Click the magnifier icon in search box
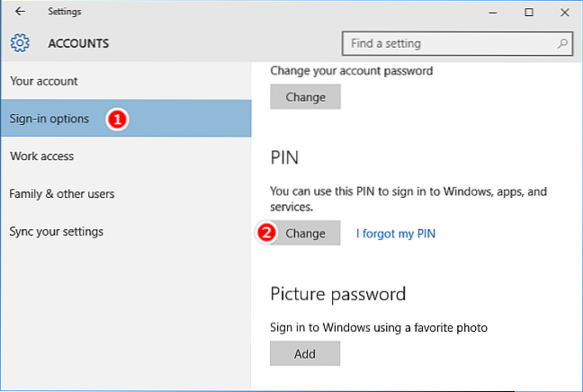Screen dimensions: 583x392 point(561,43)
